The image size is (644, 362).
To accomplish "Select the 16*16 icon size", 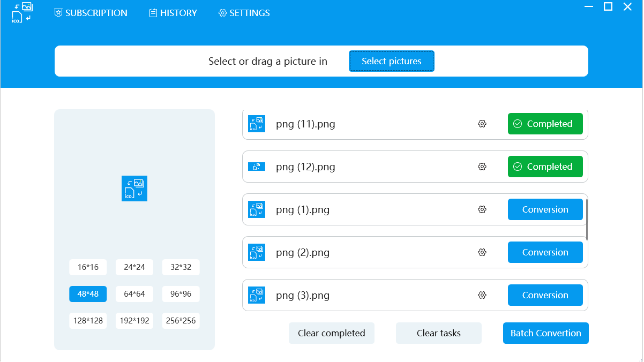I will 88,267.
